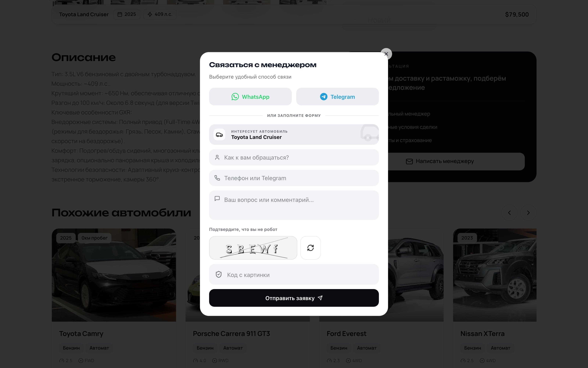This screenshot has width=588, height=368.
Task: Choose WhatsApp contact button
Action: (250, 97)
